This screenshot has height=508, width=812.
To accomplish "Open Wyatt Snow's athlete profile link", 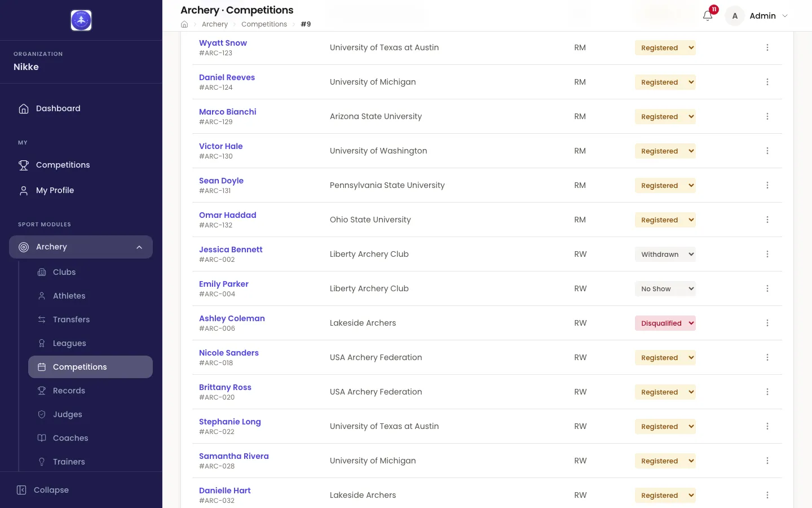I will [223, 43].
